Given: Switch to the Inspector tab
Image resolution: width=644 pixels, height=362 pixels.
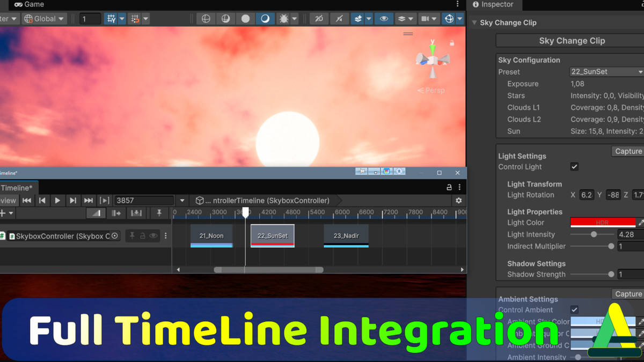Looking at the screenshot, I should [493, 4].
